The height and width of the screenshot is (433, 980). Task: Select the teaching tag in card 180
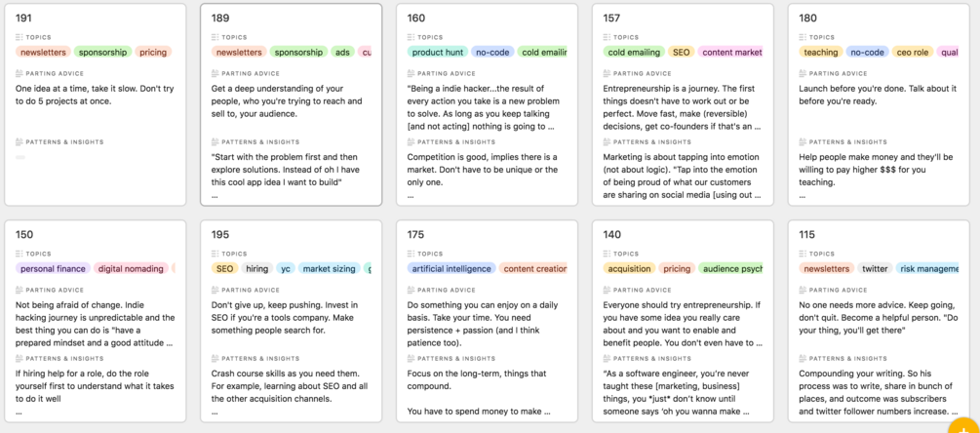pyautogui.click(x=820, y=53)
